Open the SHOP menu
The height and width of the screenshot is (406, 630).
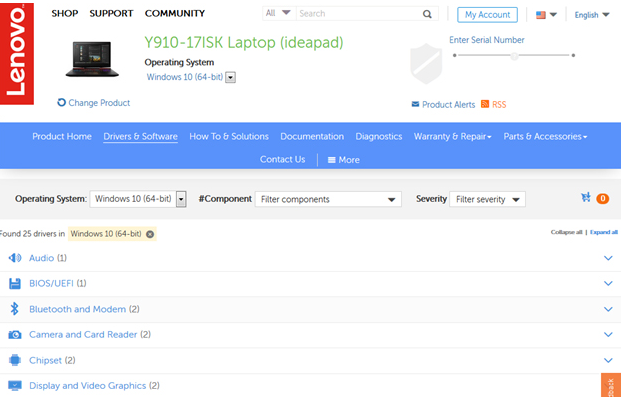pos(65,13)
